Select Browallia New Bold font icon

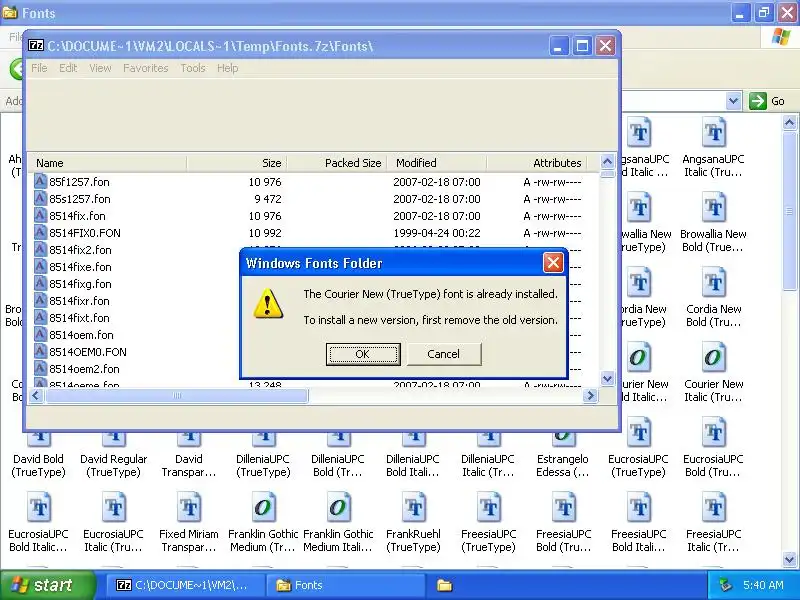point(713,208)
